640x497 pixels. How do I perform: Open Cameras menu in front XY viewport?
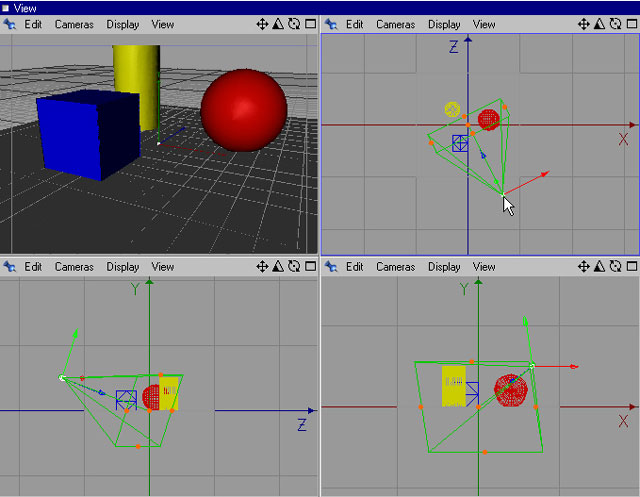(x=396, y=267)
